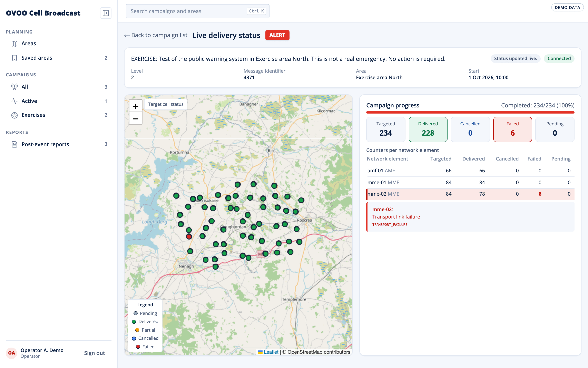Click the Failed legend red dot

(138, 347)
